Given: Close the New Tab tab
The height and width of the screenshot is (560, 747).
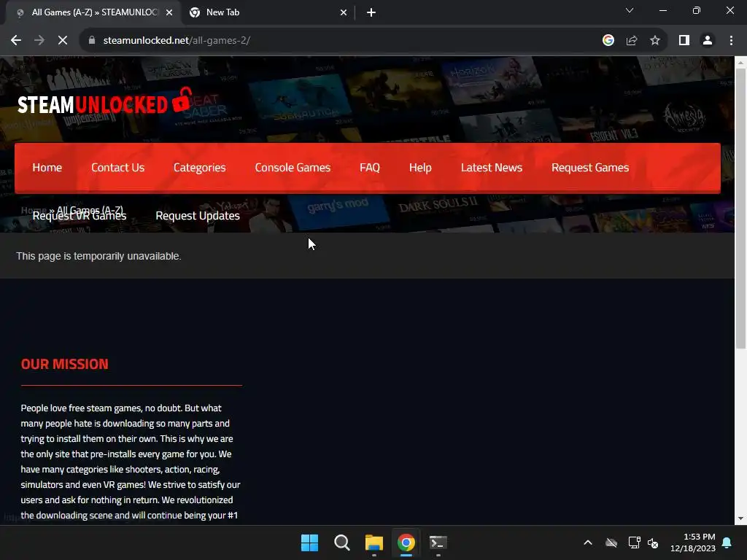Looking at the screenshot, I should [x=344, y=13].
